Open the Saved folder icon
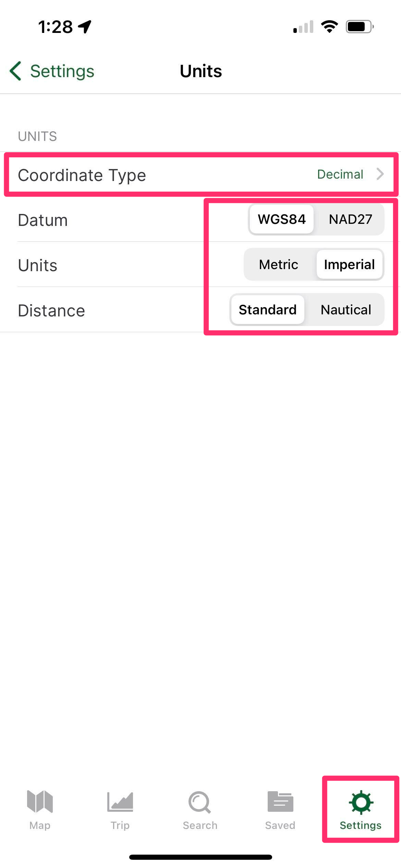This screenshot has height=868, width=401. pyautogui.click(x=280, y=801)
